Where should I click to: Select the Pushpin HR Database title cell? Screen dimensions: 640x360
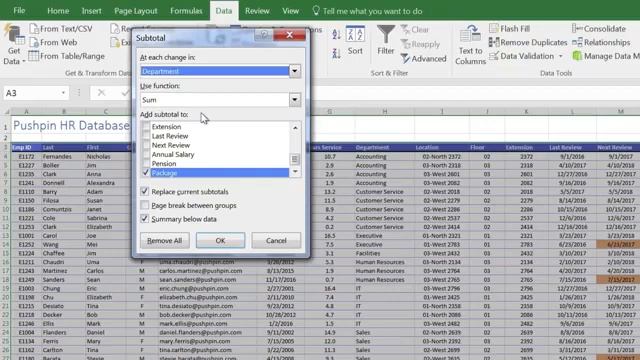(70, 126)
